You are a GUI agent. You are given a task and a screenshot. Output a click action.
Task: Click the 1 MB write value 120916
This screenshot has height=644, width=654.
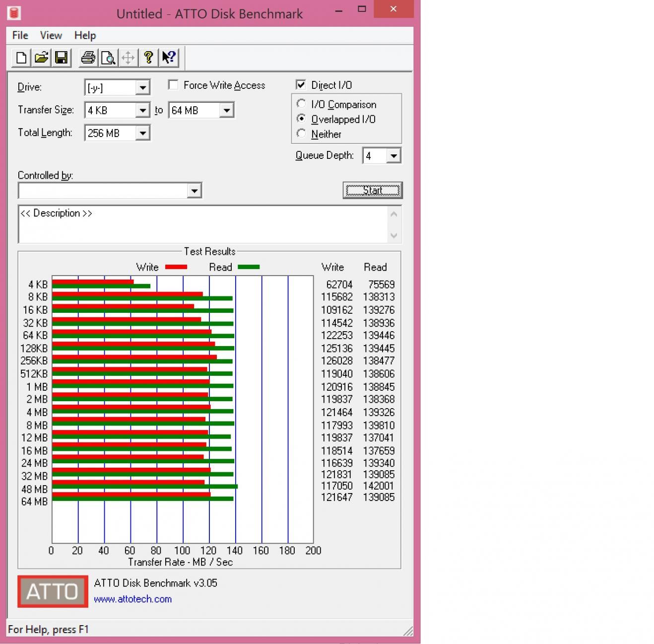tap(337, 387)
